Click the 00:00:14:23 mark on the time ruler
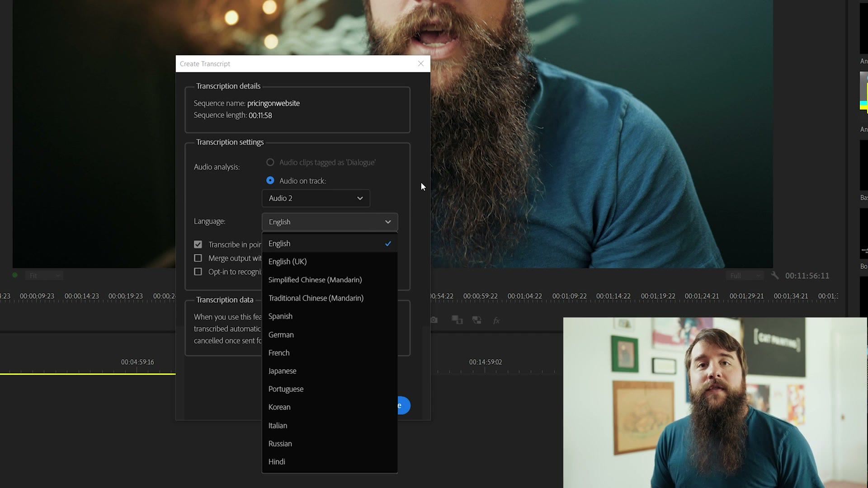 pyautogui.click(x=82, y=296)
